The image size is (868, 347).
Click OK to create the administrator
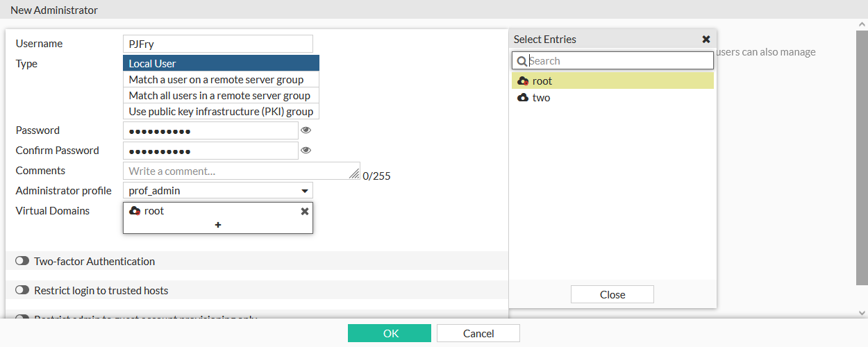(390, 334)
